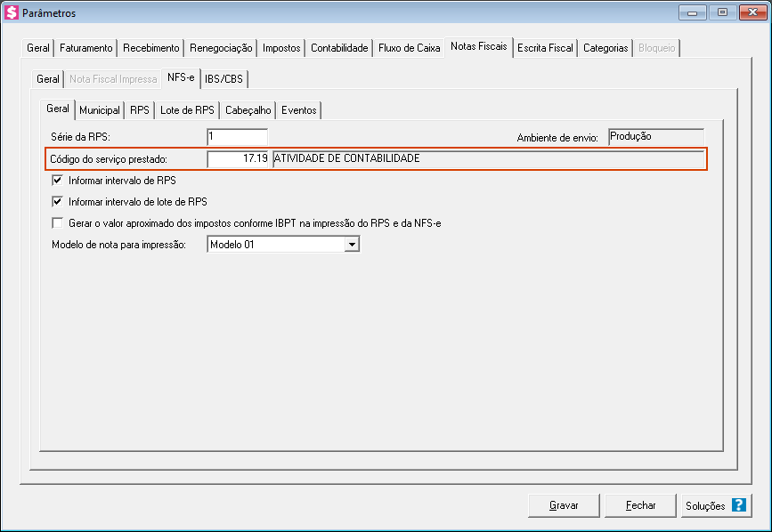Click the Parâmetros app icon in title bar
The height and width of the screenshot is (532, 772).
coord(12,12)
